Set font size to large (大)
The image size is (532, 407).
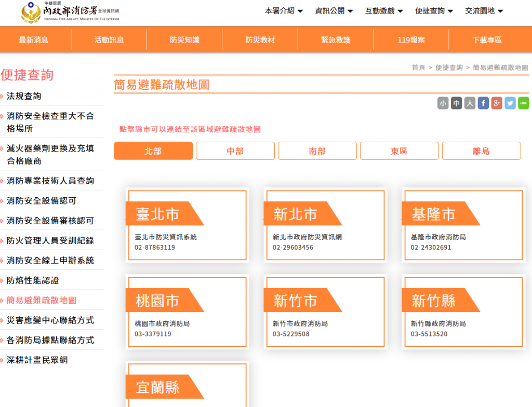click(470, 103)
